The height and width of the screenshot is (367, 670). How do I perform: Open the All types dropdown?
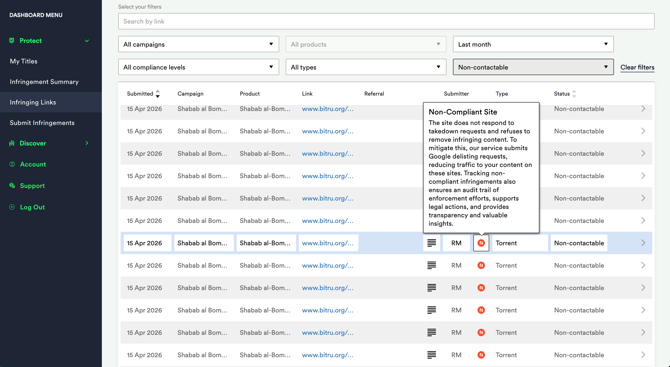click(366, 67)
